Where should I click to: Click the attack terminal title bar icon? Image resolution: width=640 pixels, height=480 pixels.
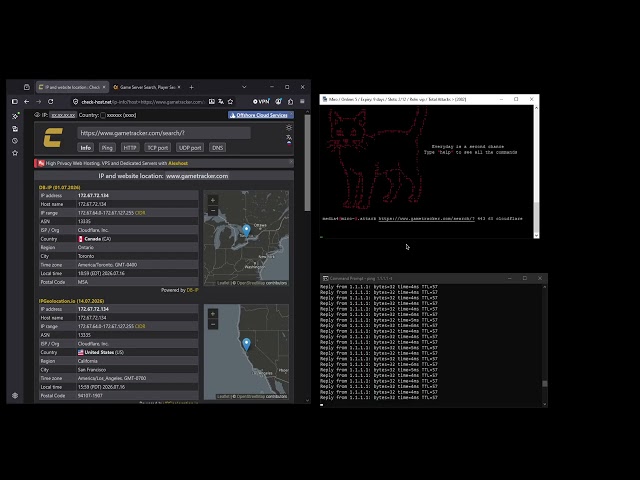coord(325,99)
